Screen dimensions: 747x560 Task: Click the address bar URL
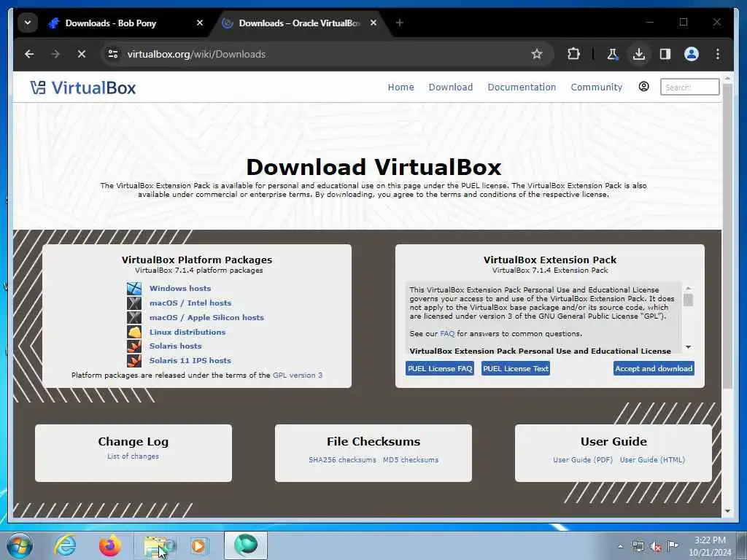pos(196,54)
